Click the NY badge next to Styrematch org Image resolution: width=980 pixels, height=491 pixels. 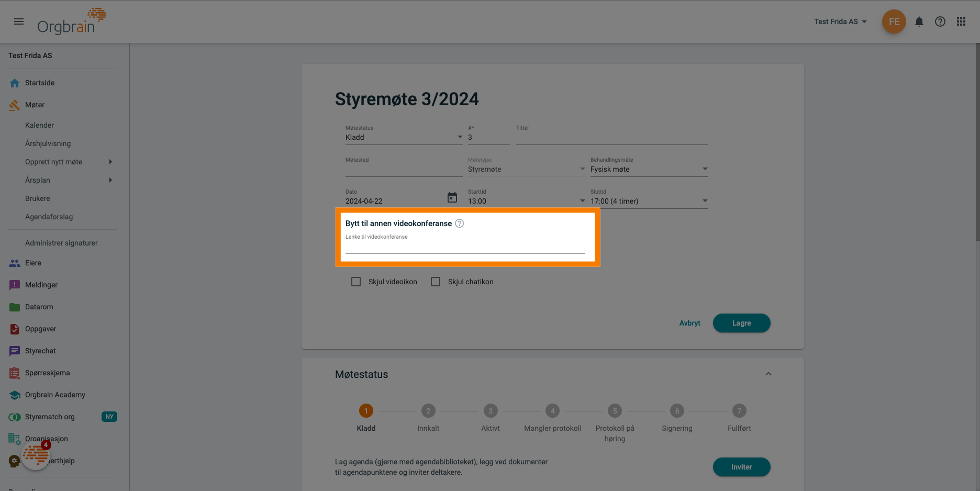(x=109, y=417)
